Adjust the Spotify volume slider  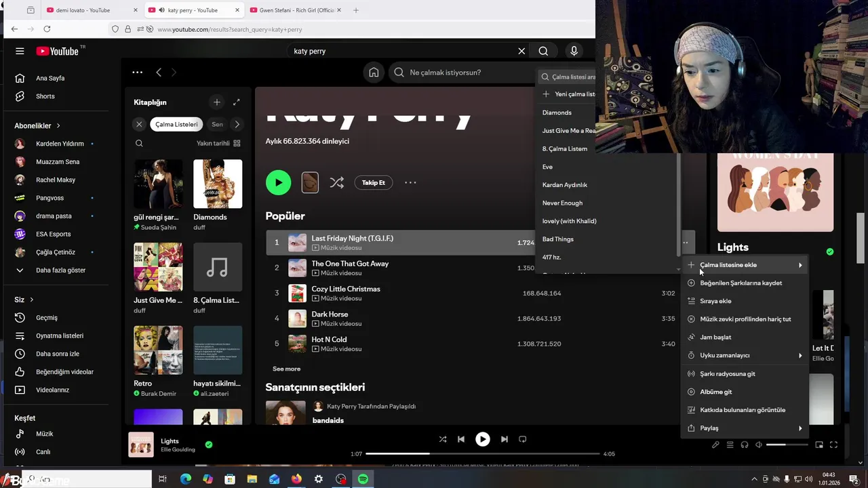pos(787,445)
